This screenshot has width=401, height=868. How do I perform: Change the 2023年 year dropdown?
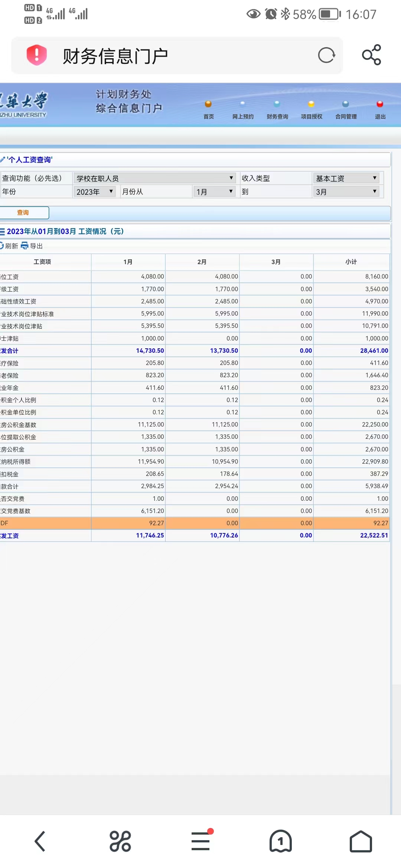pyautogui.click(x=94, y=192)
